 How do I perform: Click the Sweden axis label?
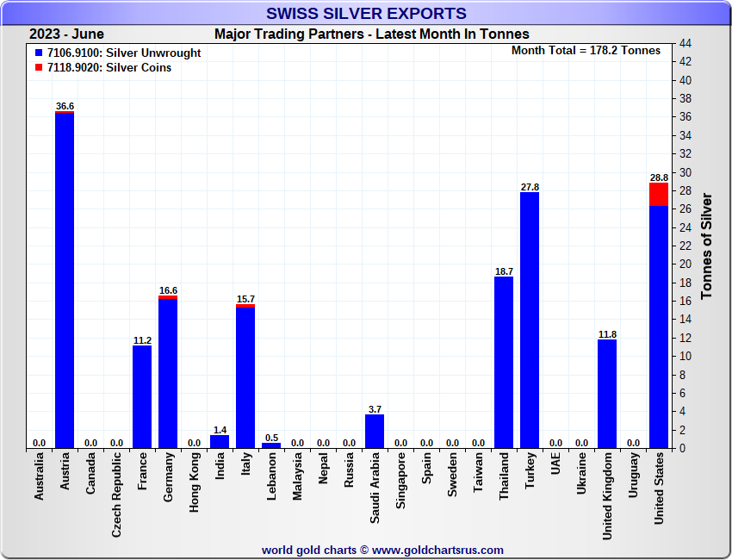click(452, 475)
